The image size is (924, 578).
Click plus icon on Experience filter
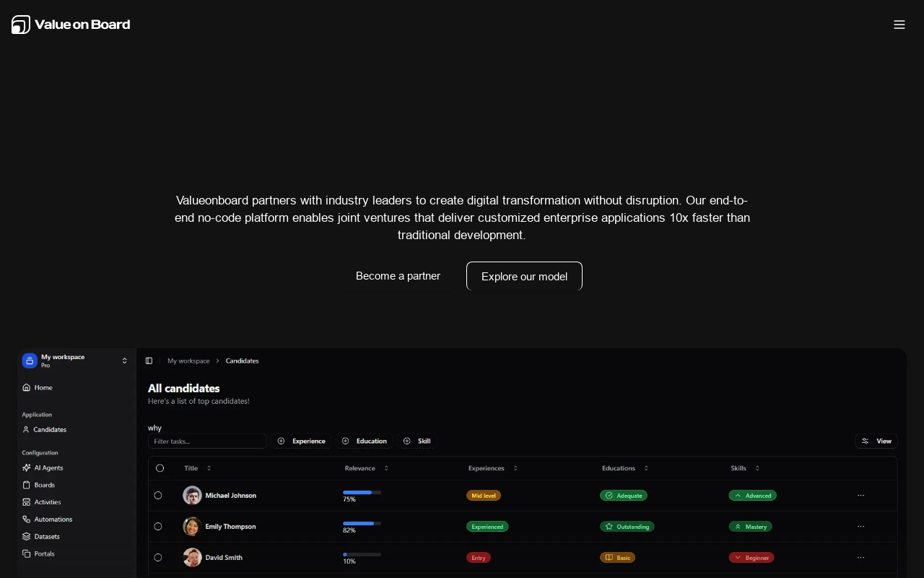(x=282, y=441)
